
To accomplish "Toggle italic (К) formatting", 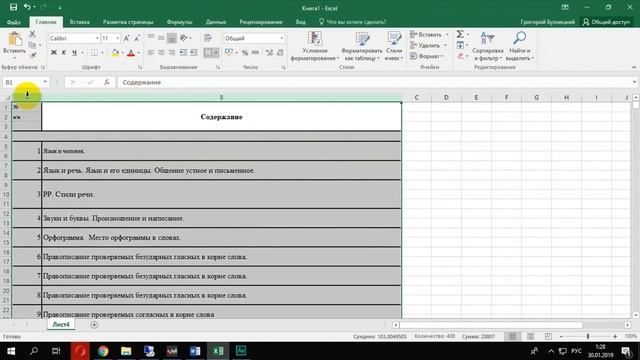I will pos(64,52).
